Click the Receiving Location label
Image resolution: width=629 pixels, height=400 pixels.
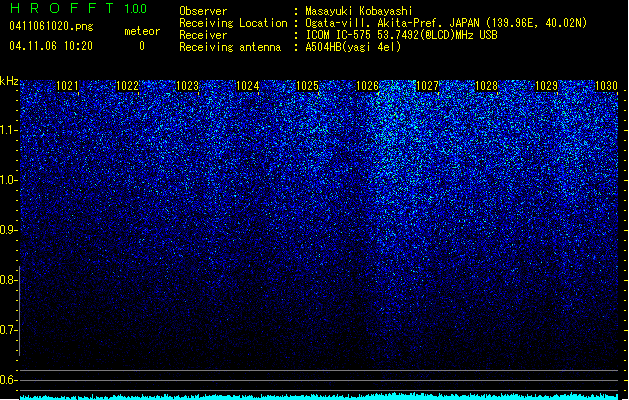pyautogui.click(x=233, y=23)
